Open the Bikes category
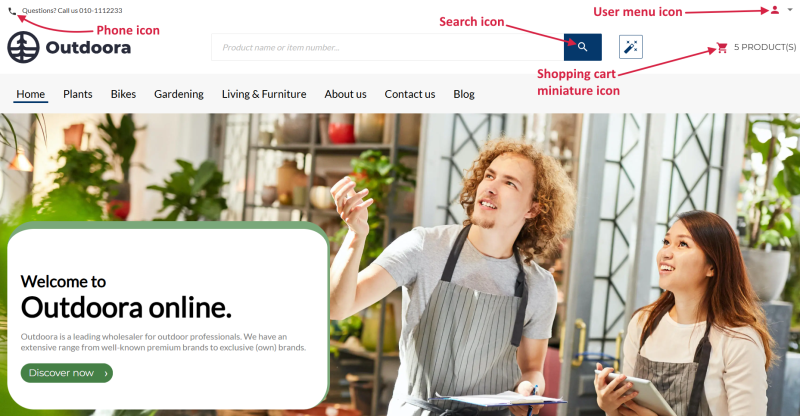The width and height of the screenshot is (800, 416). coord(123,94)
